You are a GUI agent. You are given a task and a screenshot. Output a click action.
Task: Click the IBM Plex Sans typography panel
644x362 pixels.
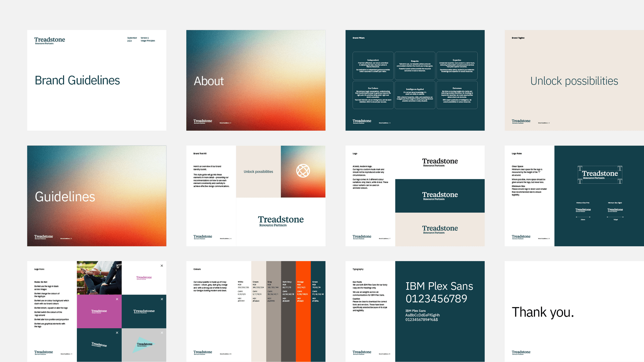tap(440, 311)
